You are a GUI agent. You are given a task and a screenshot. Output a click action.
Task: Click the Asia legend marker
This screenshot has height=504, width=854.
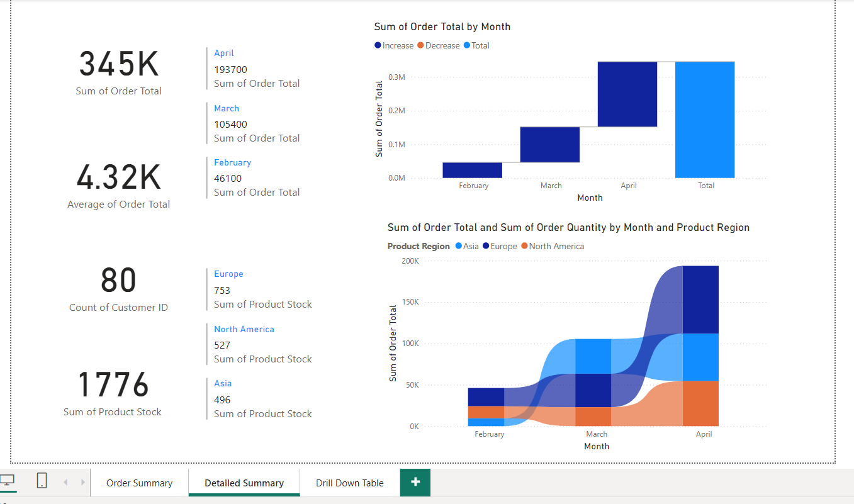click(x=458, y=246)
